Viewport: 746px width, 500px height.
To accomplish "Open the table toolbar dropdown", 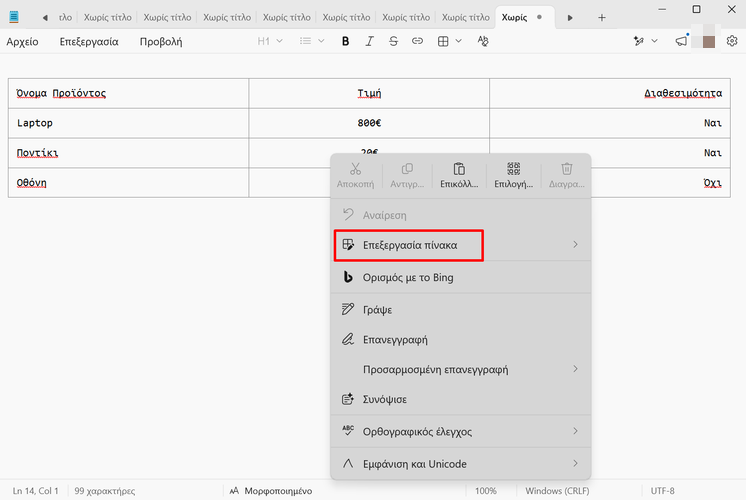I will click(x=450, y=41).
